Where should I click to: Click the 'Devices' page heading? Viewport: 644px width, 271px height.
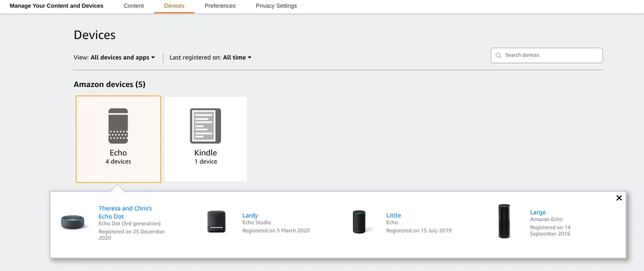(94, 35)
